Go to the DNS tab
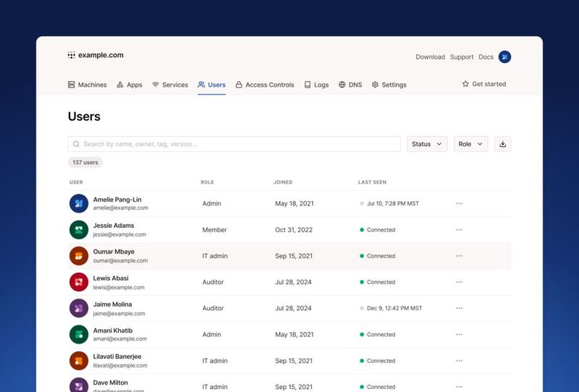The width and height of the screenshot is (579, 392). pyautogui.click(x=350, y=85)
